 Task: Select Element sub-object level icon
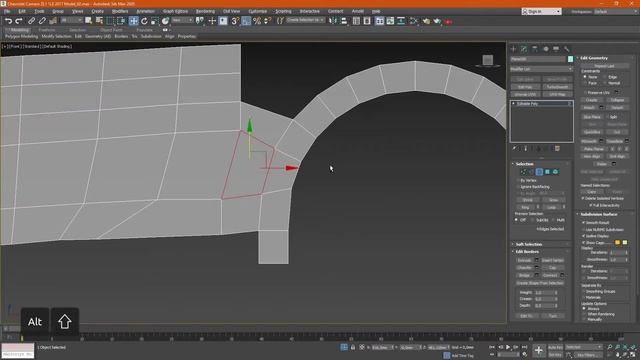[556, 172]
